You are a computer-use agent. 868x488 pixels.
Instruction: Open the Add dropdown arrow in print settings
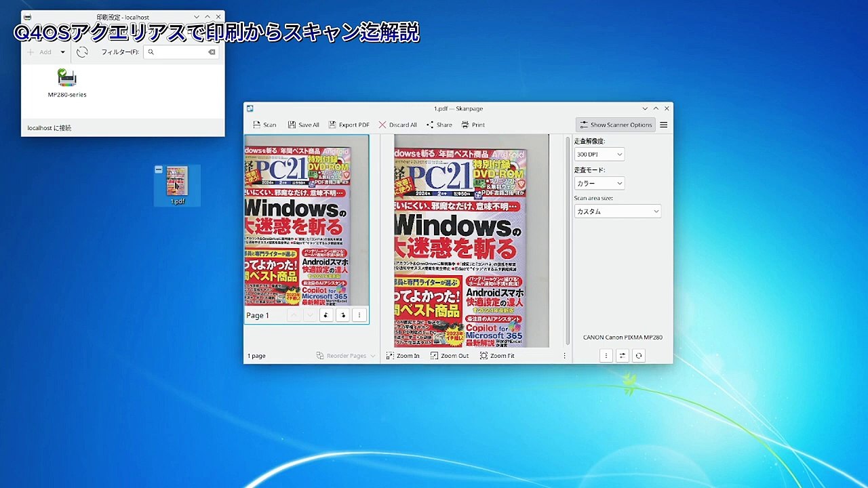[x=62, y=52]
